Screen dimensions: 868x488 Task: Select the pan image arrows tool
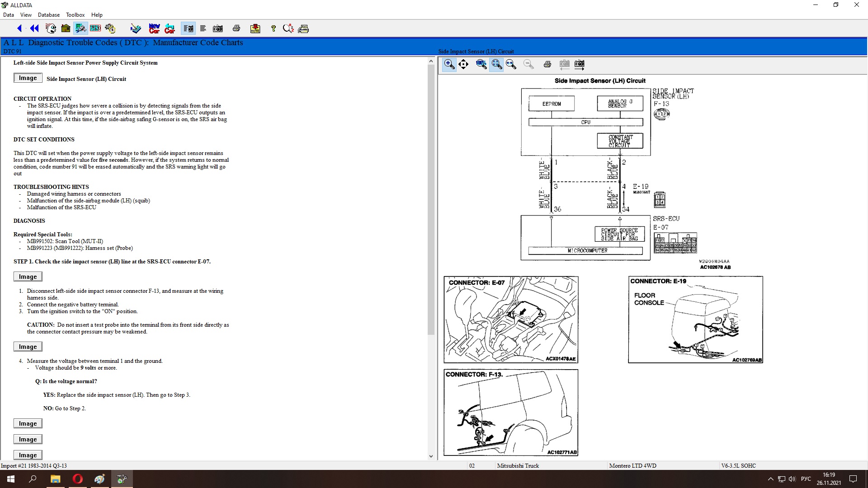click(x=463, y=64)
